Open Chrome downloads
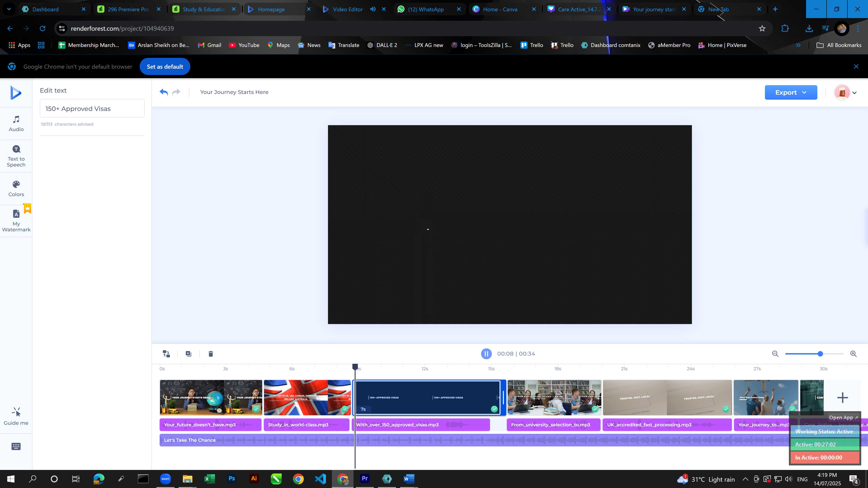Viewport: 868px width, 488px height. click(809, 29)
